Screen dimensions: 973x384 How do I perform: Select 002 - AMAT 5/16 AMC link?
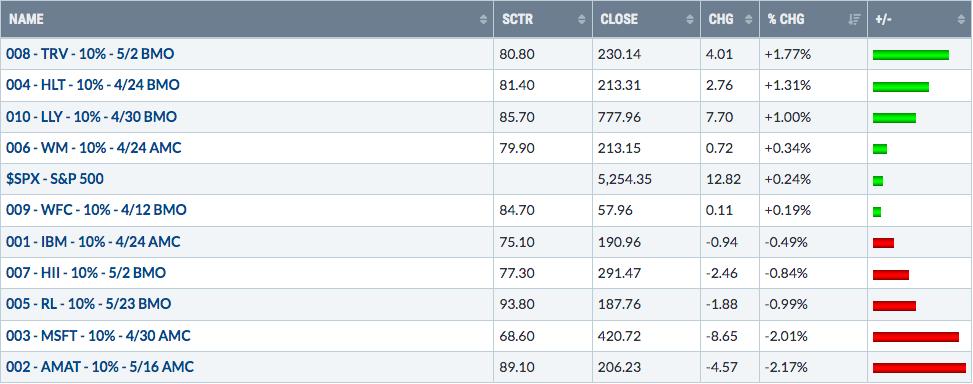[100, 367]
